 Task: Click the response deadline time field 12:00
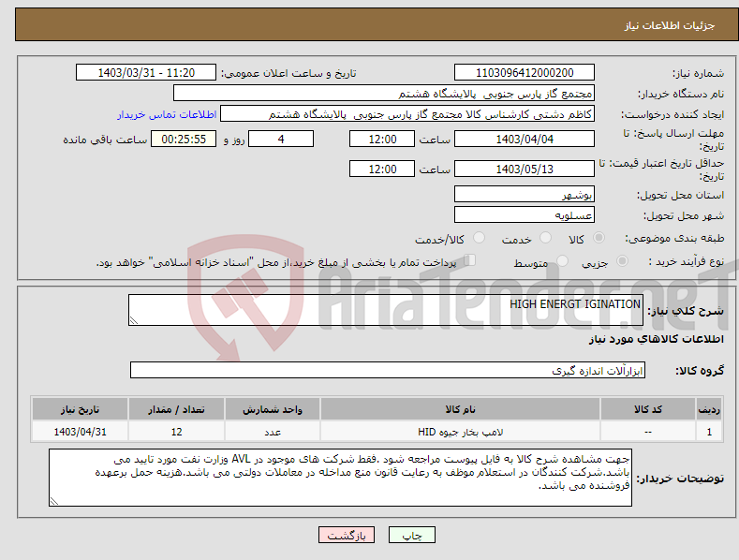pos(382,139)
